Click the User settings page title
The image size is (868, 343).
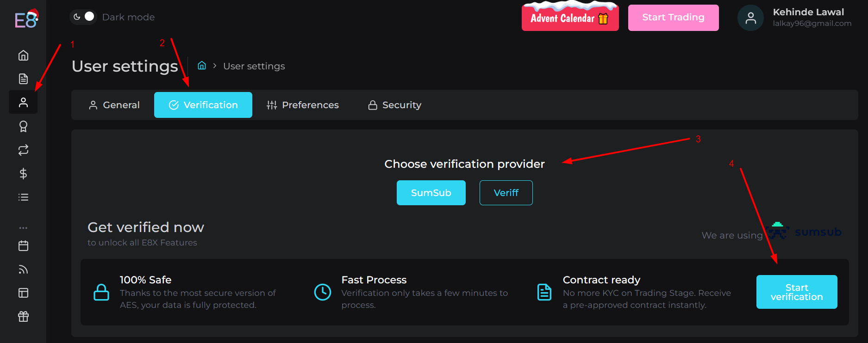(x=125, y=66)
